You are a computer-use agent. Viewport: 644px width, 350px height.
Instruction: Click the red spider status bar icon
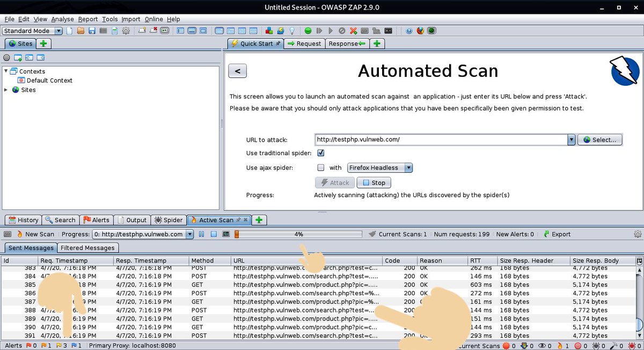point(632,346)
